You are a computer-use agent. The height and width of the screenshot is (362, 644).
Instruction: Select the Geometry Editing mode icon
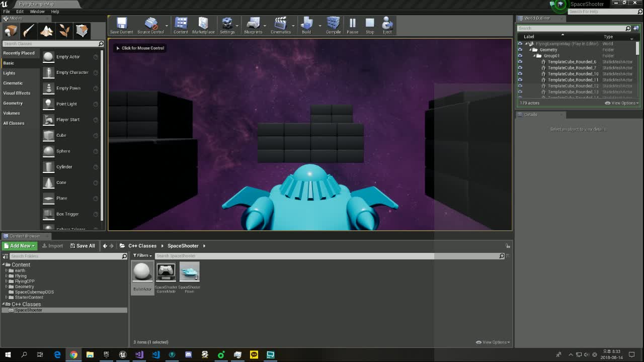coord(82,31)
